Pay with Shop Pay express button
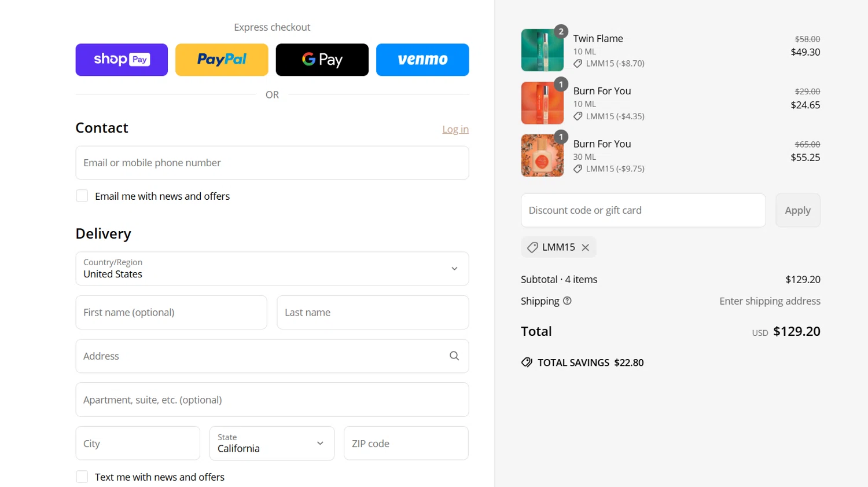The width and height of the screenshot is (868, 487). (122, 60)
